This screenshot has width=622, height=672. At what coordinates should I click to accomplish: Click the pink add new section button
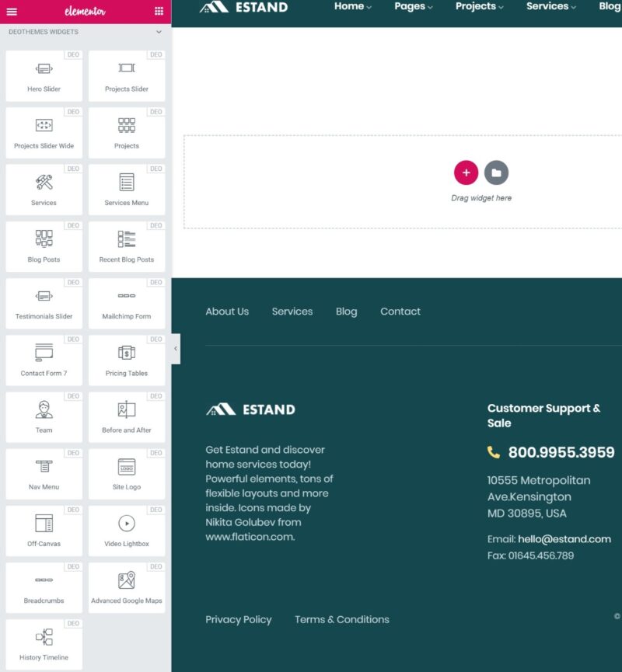[466, 172]
